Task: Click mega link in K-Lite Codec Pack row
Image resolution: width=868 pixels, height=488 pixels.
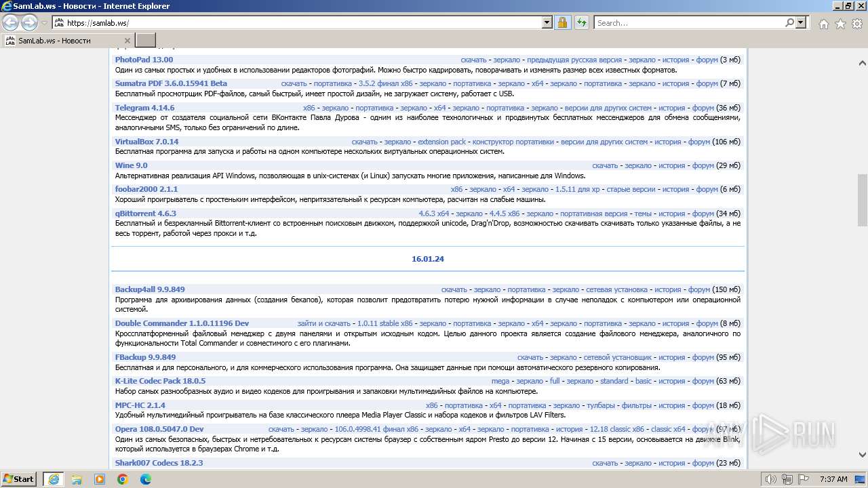Action: click(500, 381)
